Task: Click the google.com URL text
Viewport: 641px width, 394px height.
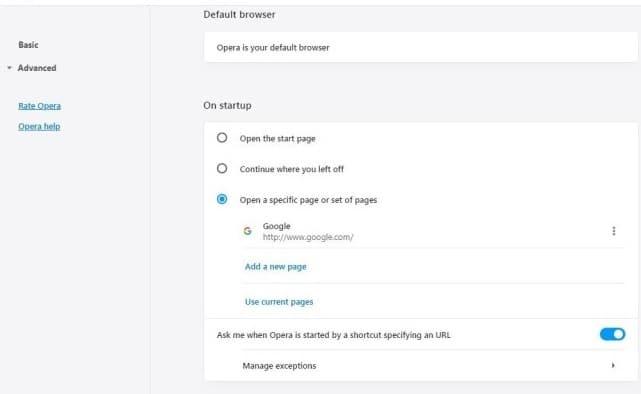Action: [308, 237]
